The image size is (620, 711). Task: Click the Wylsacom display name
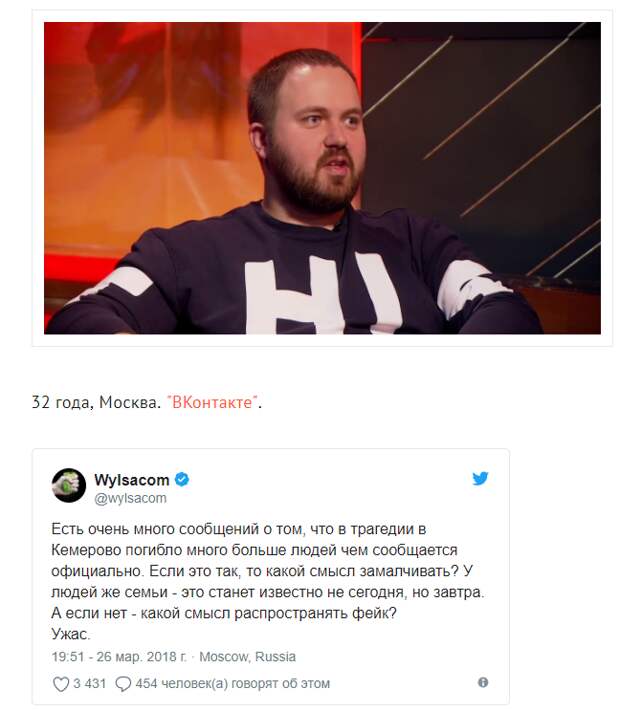point(132,480)
